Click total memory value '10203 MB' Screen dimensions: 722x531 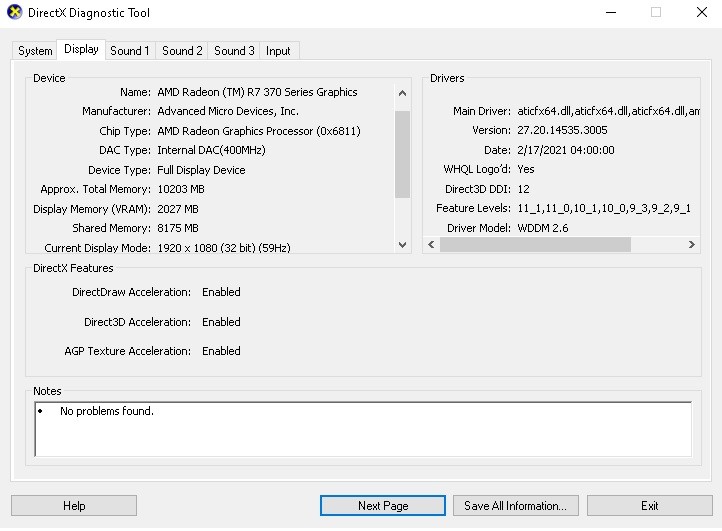[x=181, y=189]
